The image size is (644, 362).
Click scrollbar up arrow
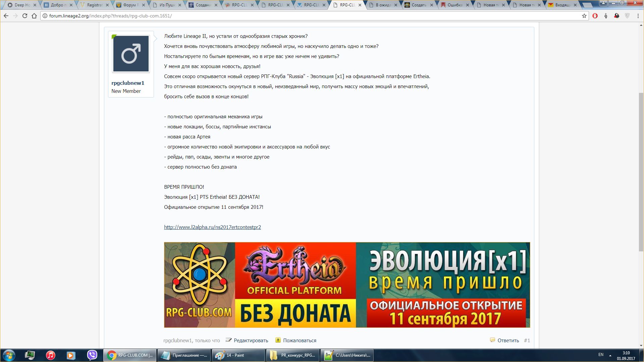pos(641,25)
